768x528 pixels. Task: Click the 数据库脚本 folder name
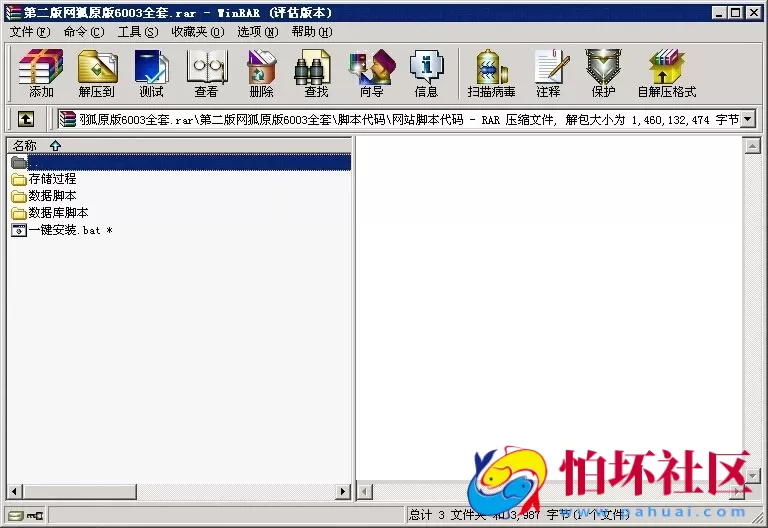pos(58,213)
